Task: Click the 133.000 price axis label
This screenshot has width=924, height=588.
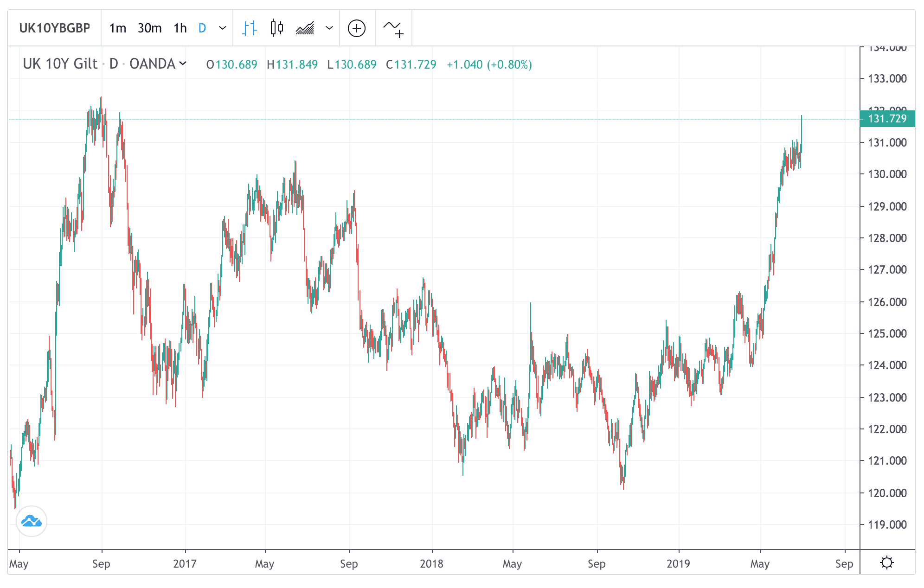Action: point(887,78)
